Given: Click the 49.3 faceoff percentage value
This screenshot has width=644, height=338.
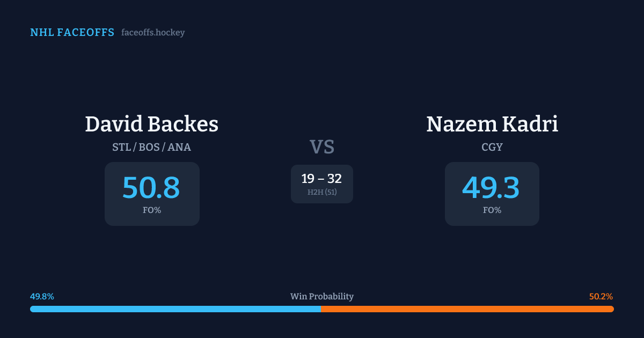Looking at the screenshot, I should tap(491, 188).
